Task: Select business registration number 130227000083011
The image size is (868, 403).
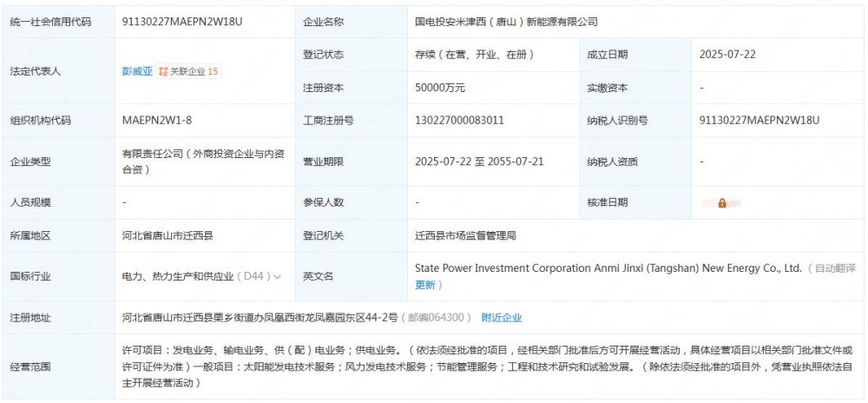Action: (x=459, y=120)
